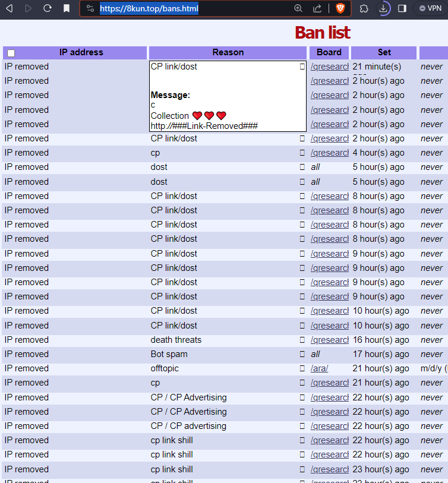Viewport: 448px width, 483px height.
Task: Click the Board column header
Action: coord(329,52)
